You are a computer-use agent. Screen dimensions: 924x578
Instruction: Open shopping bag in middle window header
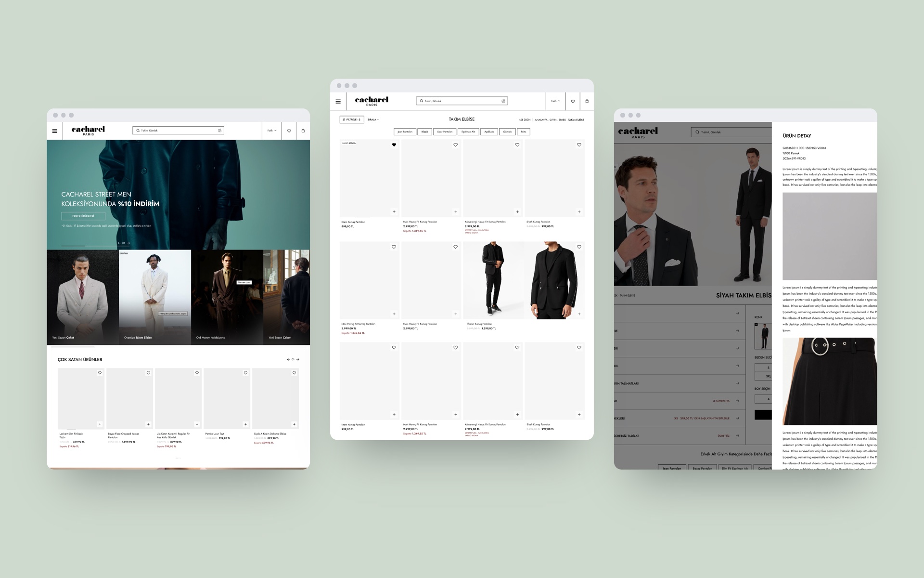click(587, 101)
